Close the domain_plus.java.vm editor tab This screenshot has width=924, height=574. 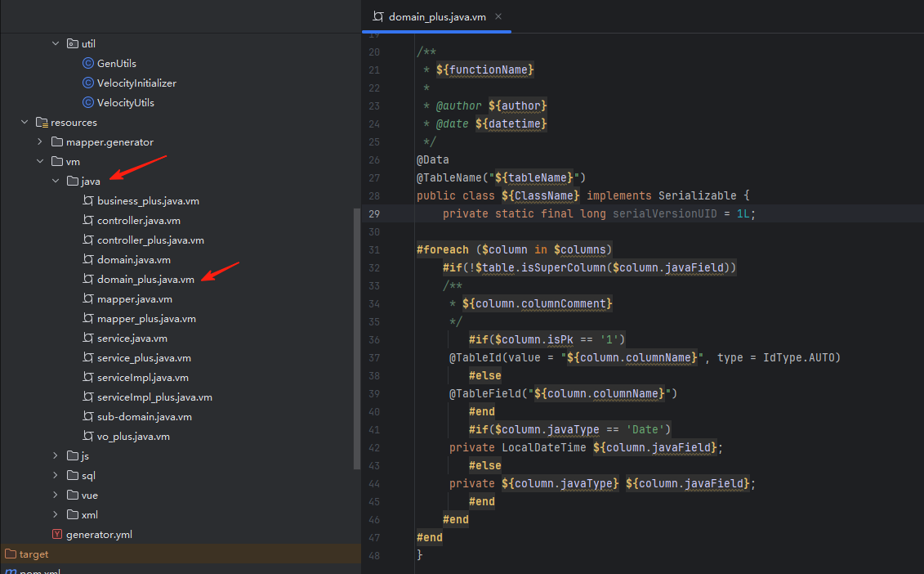tap(498, 16)
